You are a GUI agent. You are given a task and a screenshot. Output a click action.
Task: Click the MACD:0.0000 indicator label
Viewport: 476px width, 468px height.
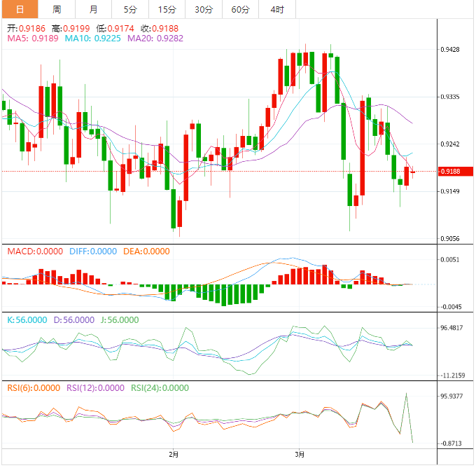pos(35,252)
